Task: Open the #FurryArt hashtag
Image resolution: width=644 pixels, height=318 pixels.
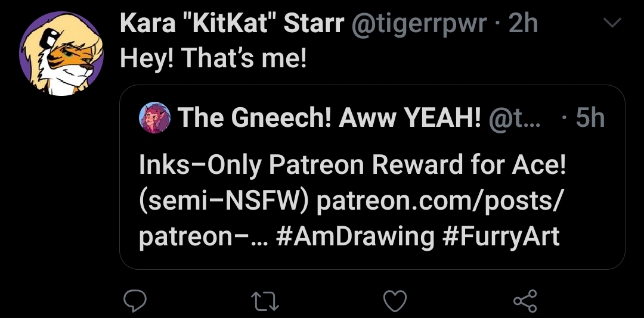Action: 501,237
